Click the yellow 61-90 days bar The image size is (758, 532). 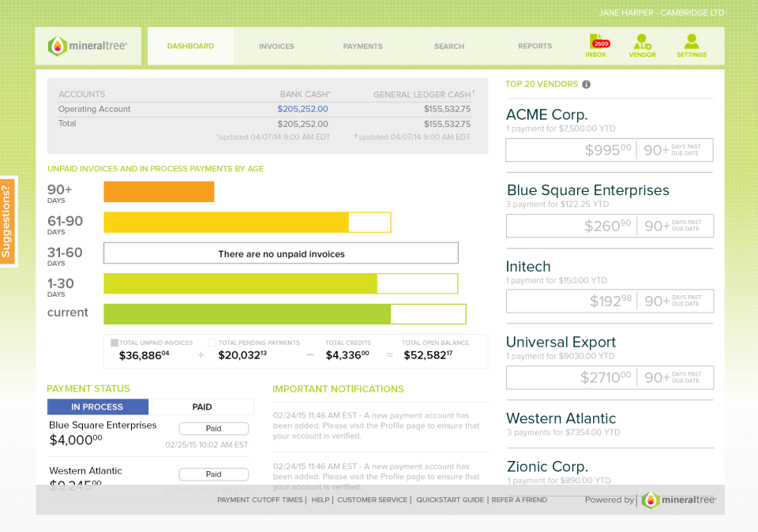247,223
